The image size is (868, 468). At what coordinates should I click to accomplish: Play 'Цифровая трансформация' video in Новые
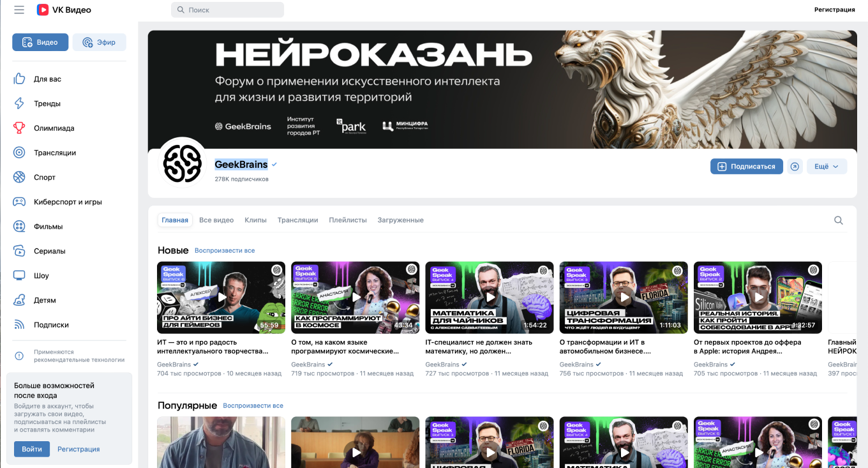[624, 298]
